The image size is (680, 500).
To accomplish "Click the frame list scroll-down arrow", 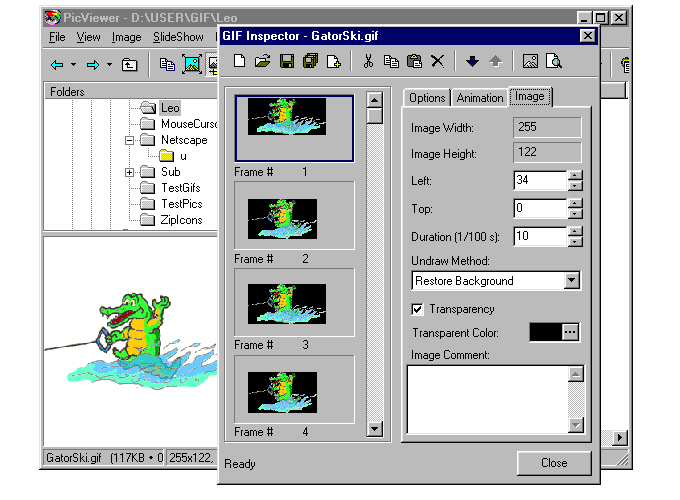I will (x=374, y=429).
